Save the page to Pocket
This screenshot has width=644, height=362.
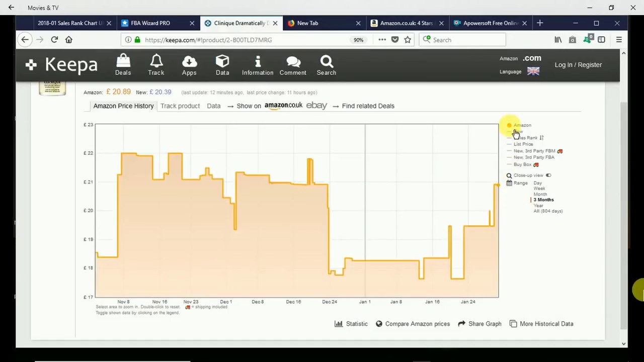(395, 40)
